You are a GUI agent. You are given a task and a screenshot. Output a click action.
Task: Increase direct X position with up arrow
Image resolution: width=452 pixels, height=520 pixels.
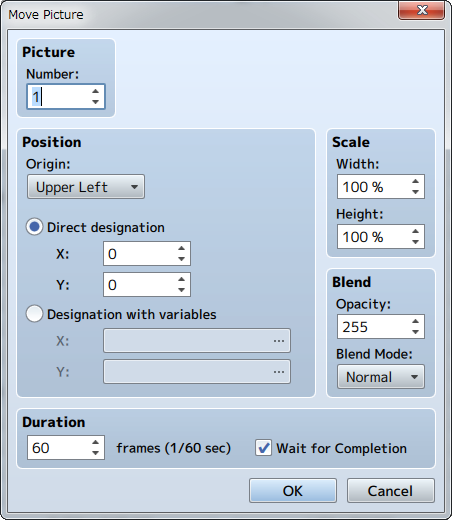[x=181, y=248]
